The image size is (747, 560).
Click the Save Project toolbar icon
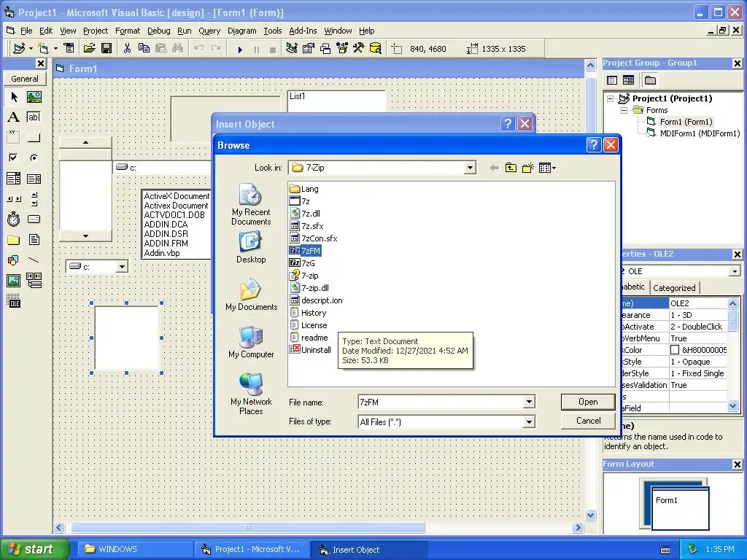(x=107, y=49)
